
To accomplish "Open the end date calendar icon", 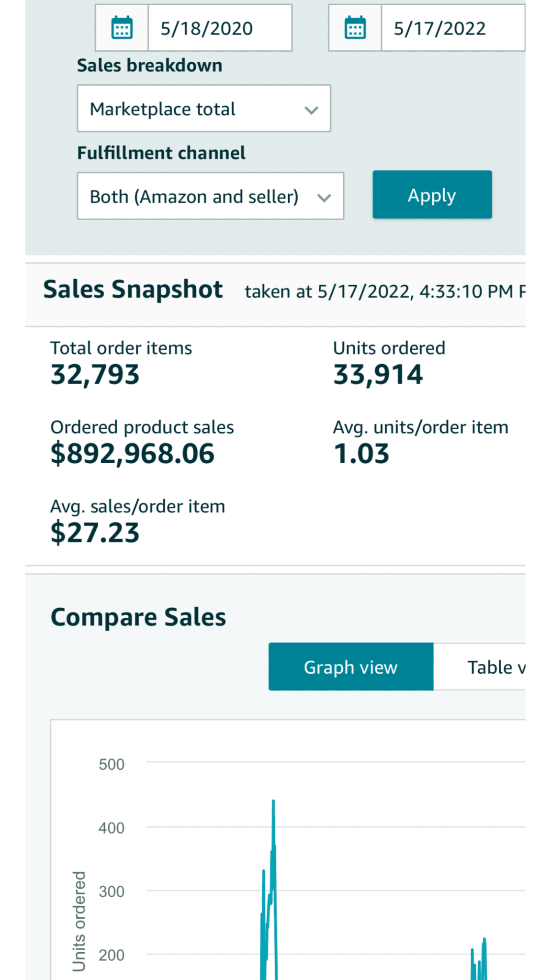I will (355, 28).
